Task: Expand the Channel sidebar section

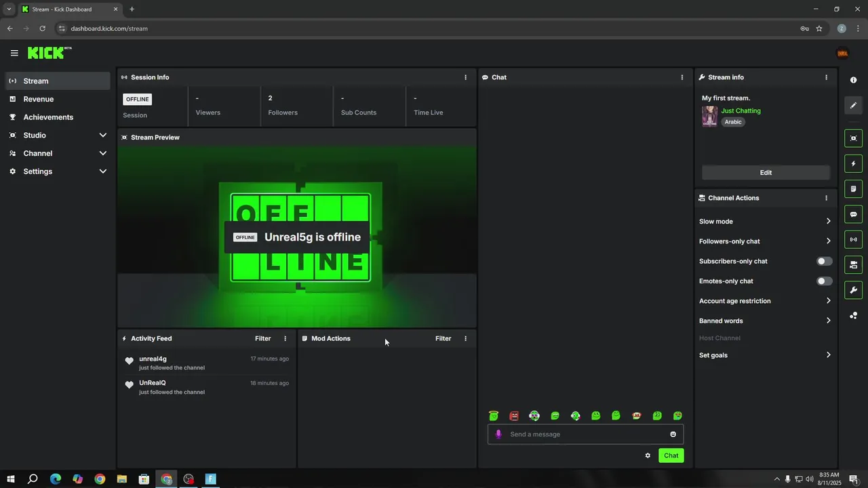Action: pyautogui.click(x=58, y=153)
